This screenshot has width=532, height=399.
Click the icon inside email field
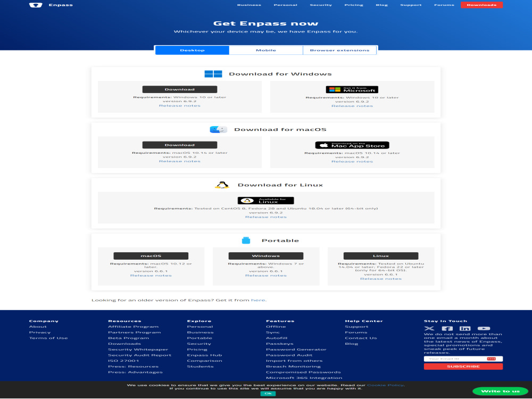point(491,359)
